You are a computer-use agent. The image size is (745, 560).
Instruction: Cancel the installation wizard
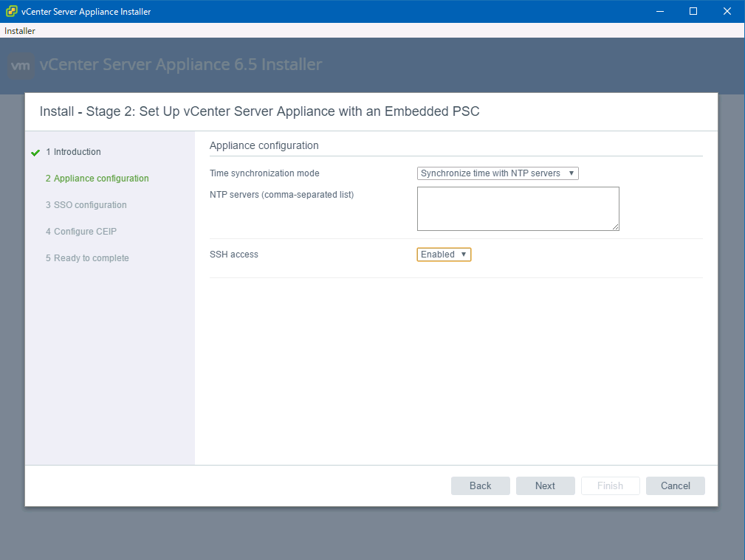tap(675, 486)
